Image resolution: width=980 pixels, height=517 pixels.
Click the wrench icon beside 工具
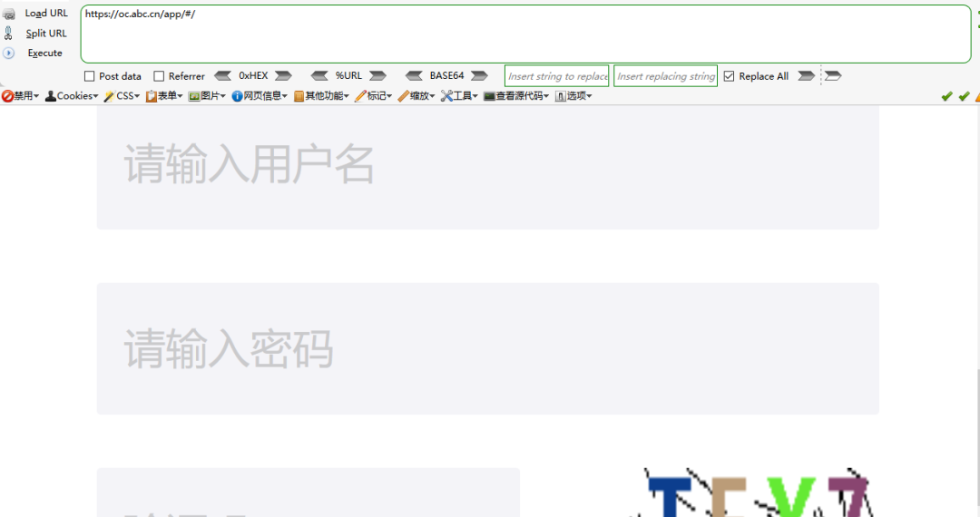(446, 96)
